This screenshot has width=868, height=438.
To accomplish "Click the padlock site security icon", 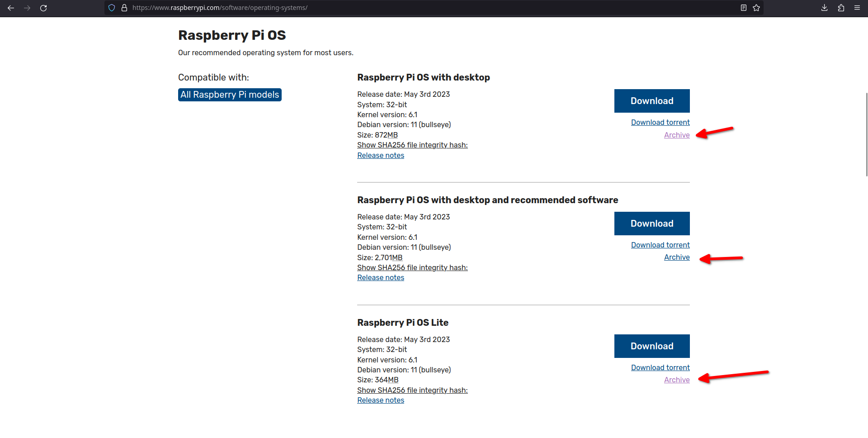I will [125, 8].
